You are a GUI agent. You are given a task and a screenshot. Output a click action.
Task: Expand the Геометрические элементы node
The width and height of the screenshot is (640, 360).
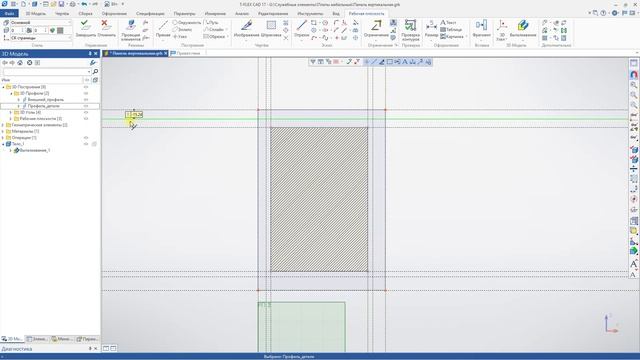(3, 125)
